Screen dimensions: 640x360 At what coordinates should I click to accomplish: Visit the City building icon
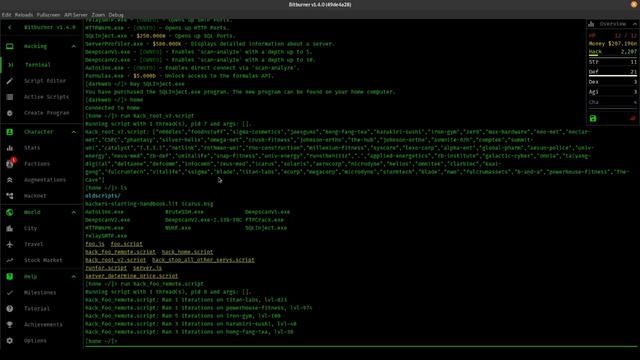pyautogui.click(x=10, y=228)
